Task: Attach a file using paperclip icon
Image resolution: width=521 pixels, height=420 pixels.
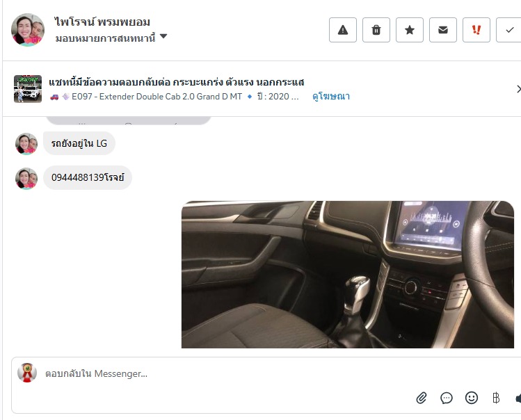Action: 422,398
